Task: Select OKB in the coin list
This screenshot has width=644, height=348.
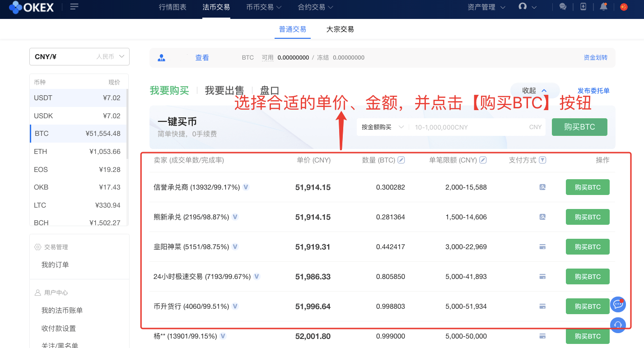Action: click(x=79, y=187)
